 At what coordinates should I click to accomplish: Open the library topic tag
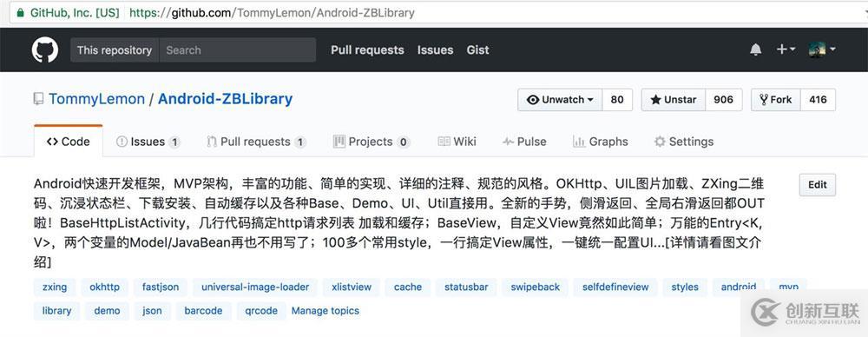pyautogui.click(x=57, y=311)
